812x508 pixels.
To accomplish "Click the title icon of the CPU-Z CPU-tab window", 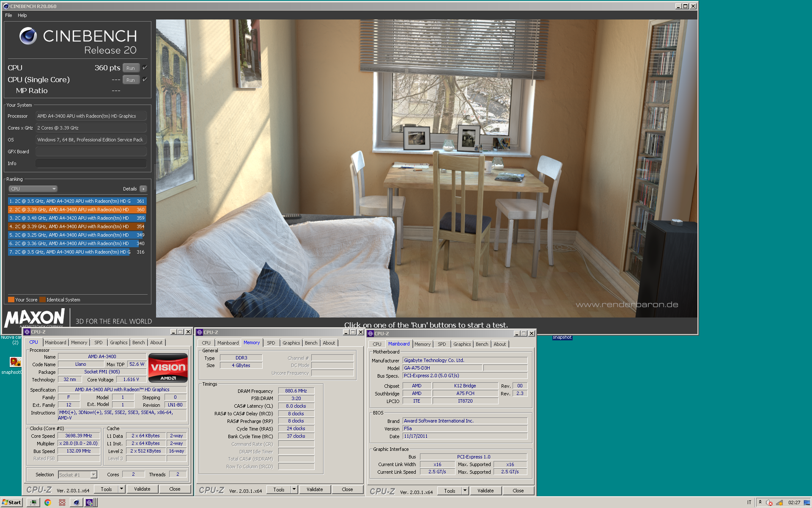I will [27, 332].
